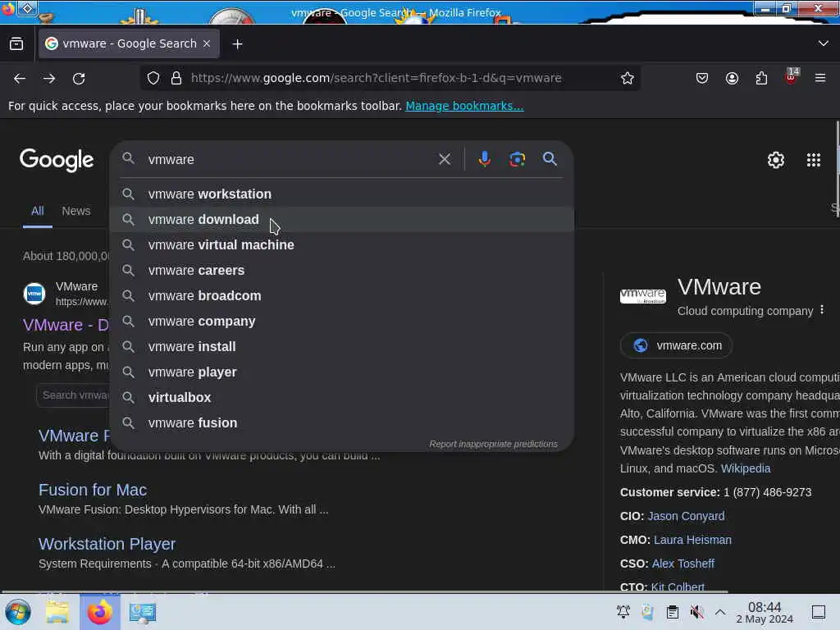This screenshot has width=840, height=630.
Task: Open the Workstation Player result link
Action: (107, 545)
